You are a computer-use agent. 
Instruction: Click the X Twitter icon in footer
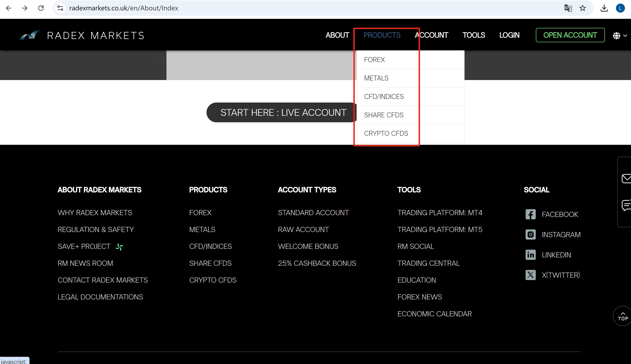[530, 275]
